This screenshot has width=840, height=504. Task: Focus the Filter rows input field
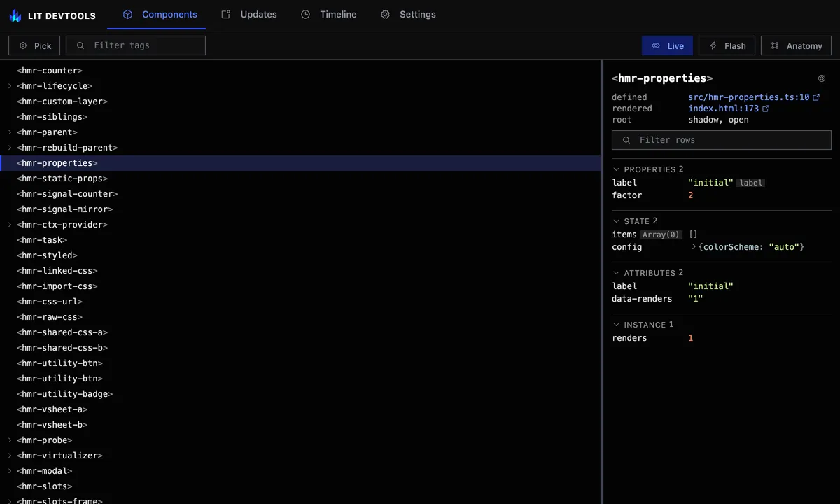tap(722, 140)
